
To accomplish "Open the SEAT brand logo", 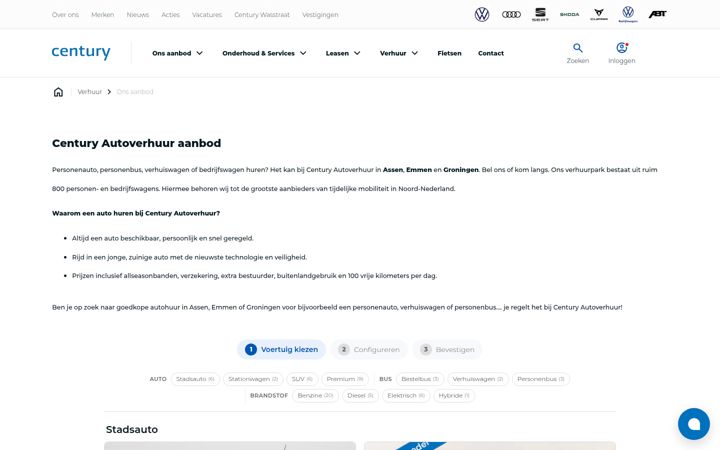I will tap(540, 15).
